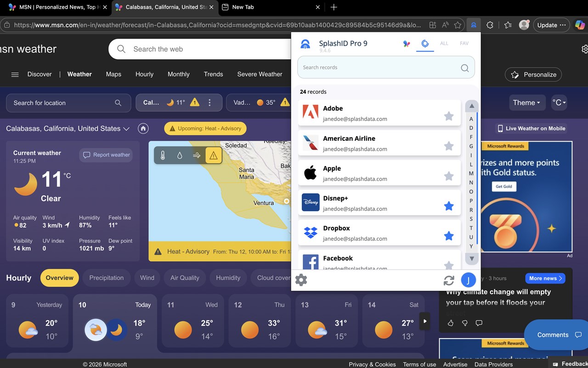Select the Air Quality hourly chip
Viewport: 588px width, 368px height.
185,278
